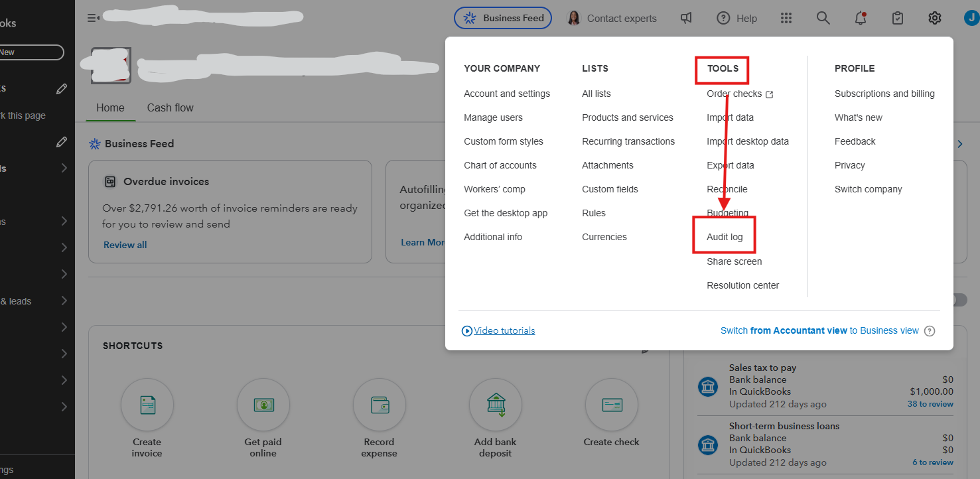The width and height of the screenshot is (980, 479).
Task: Open Recurring transactions
Action: (x=628, y=141)
